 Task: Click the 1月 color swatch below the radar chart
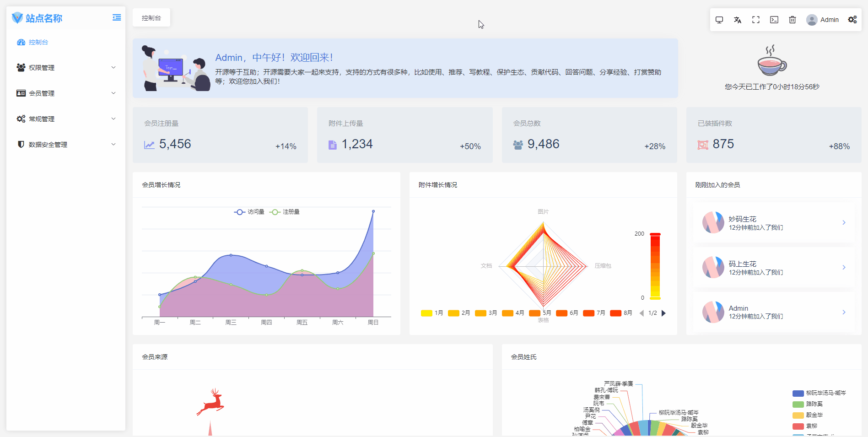coord(426,313)
